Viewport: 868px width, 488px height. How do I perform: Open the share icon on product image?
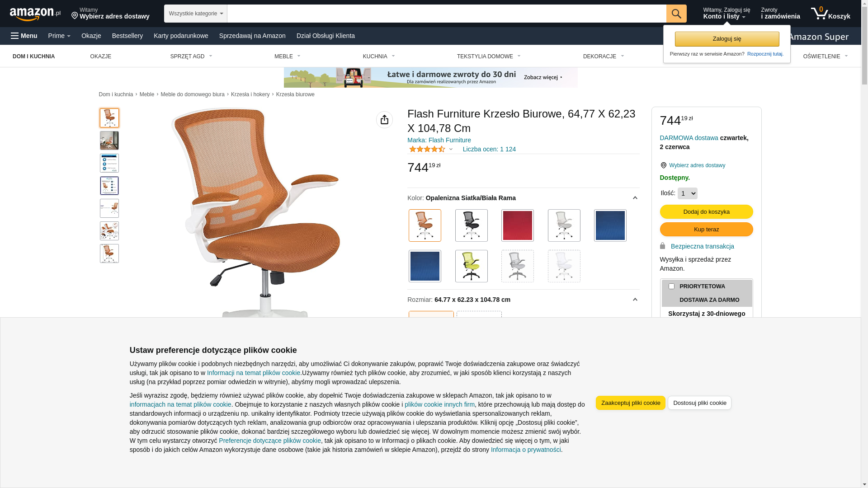(384, 120)
